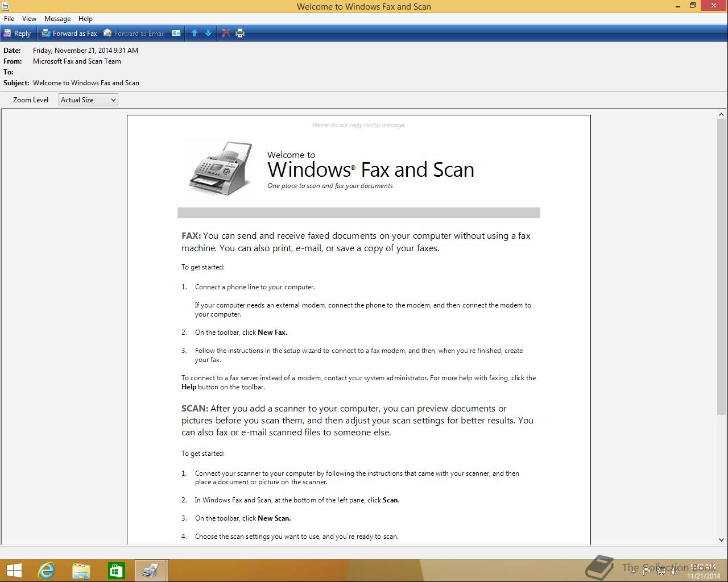Image resolution: width=728 pixels, height=582 pixels.
Task: Go to previous message with up arrow
Action: coord(195,33)
